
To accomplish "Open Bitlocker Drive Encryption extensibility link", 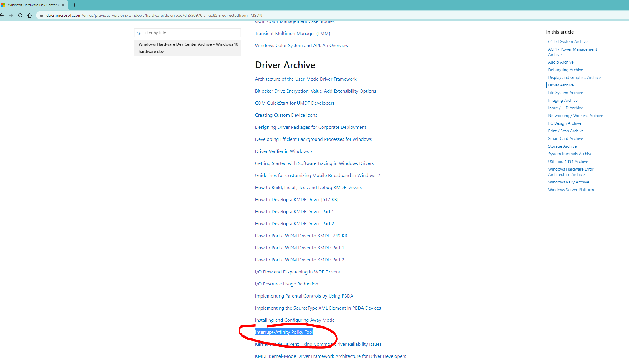I will 316,91.
